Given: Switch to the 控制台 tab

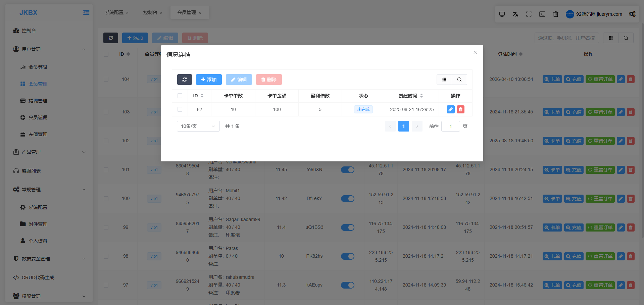Looking at the screenshot, I should click(150, 12).
